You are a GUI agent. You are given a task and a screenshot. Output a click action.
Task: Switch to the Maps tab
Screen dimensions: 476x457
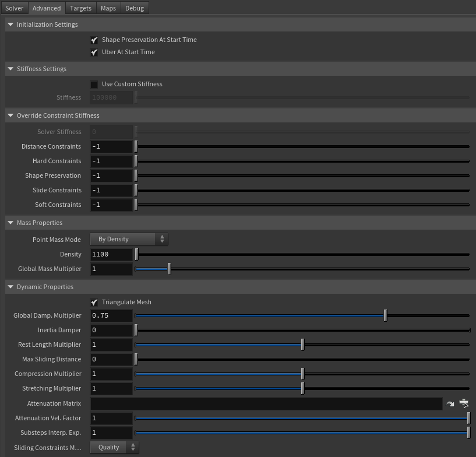point(108,8)
